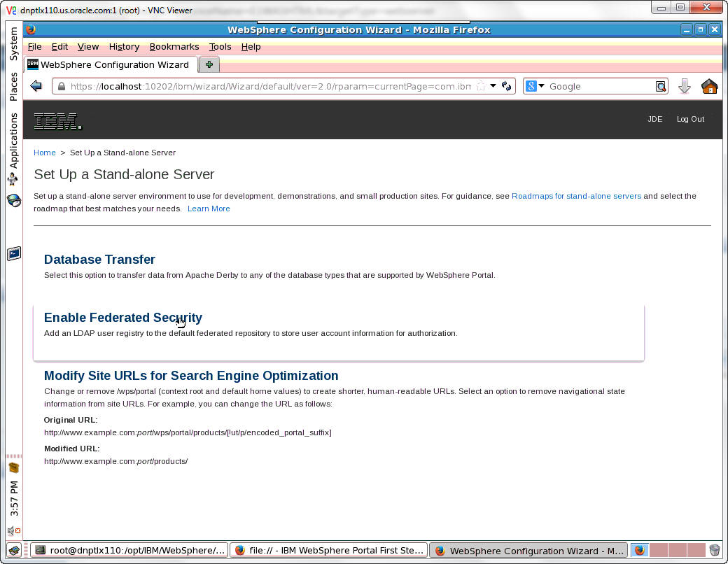Image resolution: width=728 pixels, height=564 pixels.
Task: Click the search magnifier icon
Action: pos(660,86)
